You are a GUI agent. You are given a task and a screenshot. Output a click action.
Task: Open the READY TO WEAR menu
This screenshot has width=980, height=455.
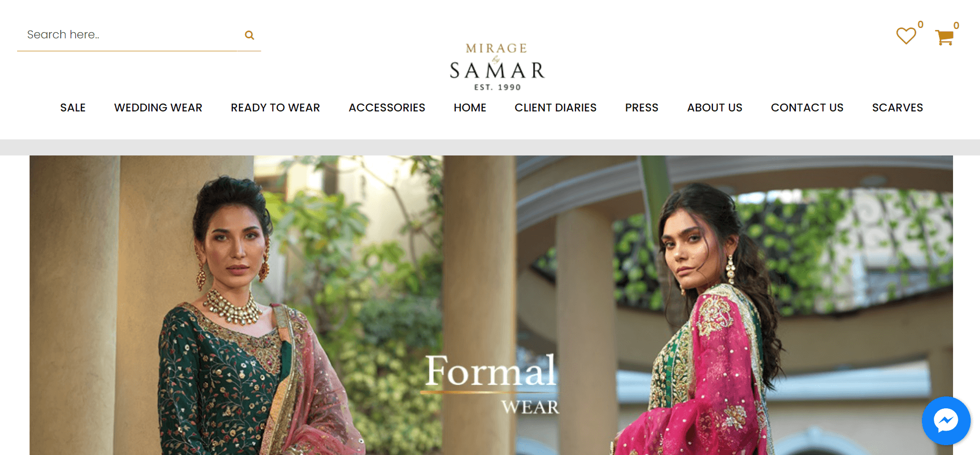275,108
